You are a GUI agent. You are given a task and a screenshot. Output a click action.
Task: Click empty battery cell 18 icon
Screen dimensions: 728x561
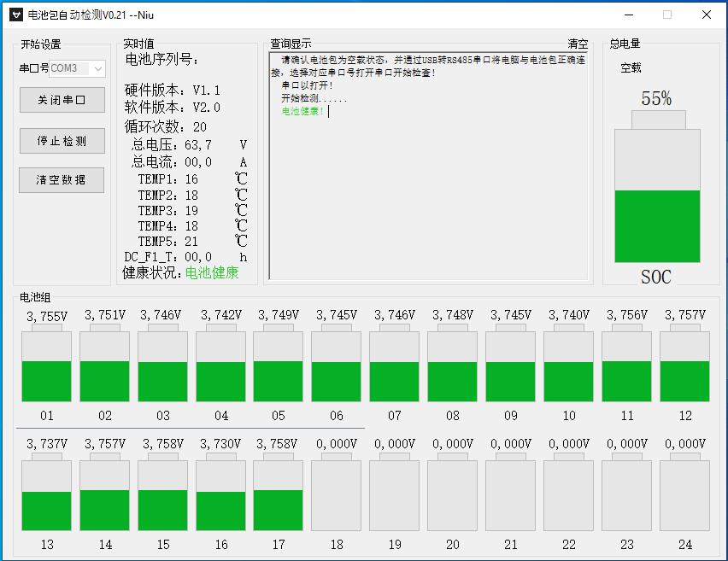(336, 495)
